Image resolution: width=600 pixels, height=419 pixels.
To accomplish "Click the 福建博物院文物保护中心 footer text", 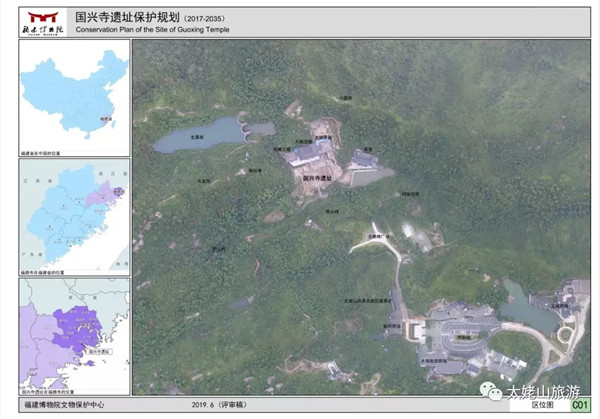I will (64, 404).
